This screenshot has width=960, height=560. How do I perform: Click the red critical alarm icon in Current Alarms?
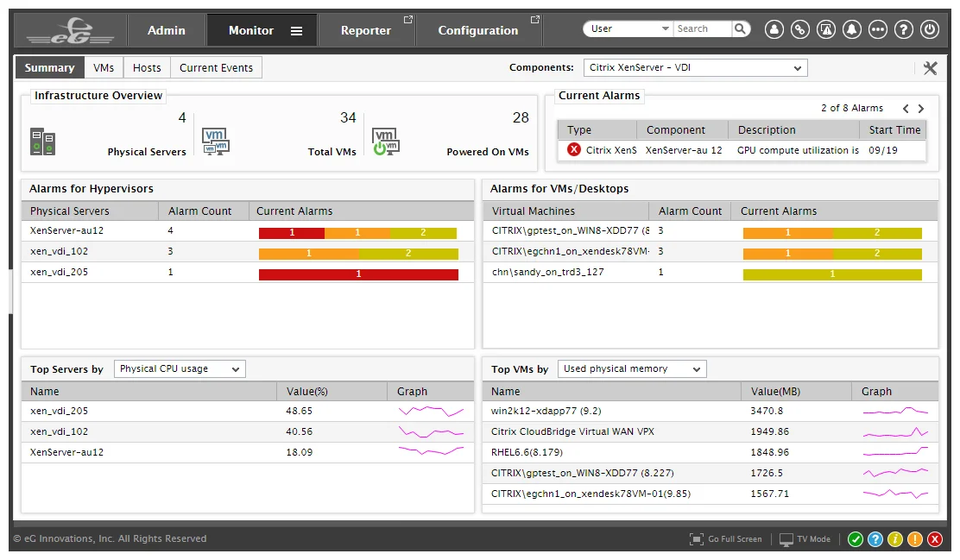(x=574, y=150)
